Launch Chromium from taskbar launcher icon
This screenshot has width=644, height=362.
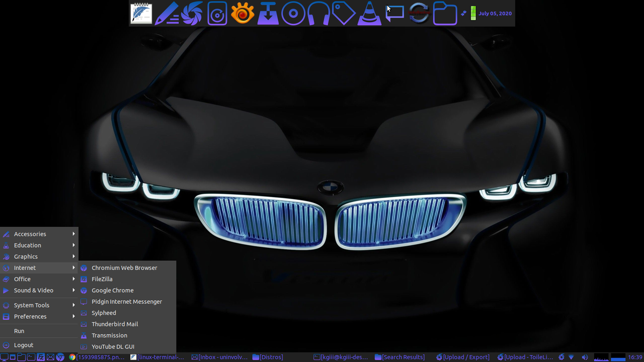[60, 357]
